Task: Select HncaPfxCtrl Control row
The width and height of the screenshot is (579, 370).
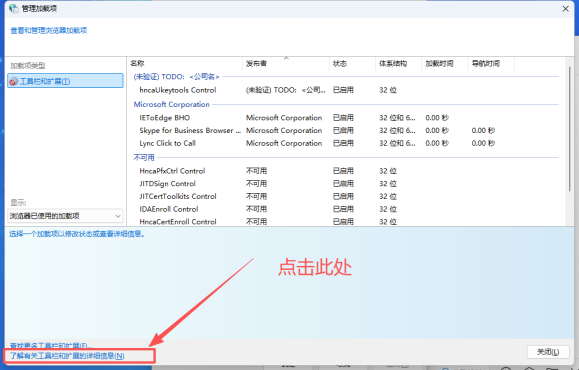Action: point(346,171)
